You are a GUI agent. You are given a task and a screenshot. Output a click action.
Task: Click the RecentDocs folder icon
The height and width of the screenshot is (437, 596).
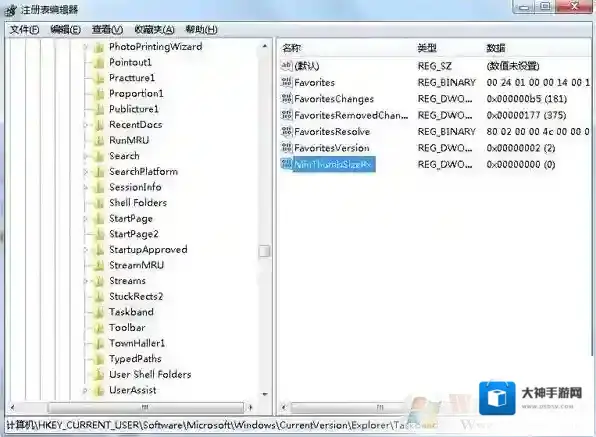pyautogui.click(x=99, y=125)
